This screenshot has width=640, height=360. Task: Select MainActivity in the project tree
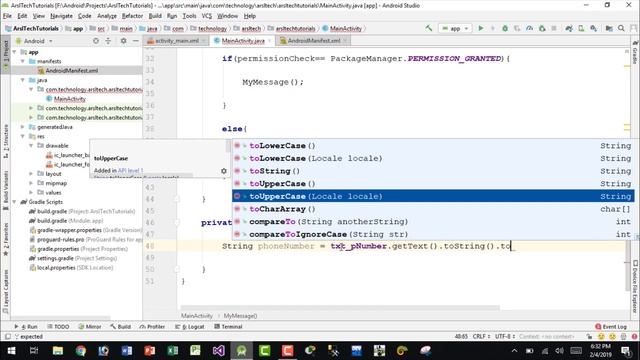click(x=70, y=99)
